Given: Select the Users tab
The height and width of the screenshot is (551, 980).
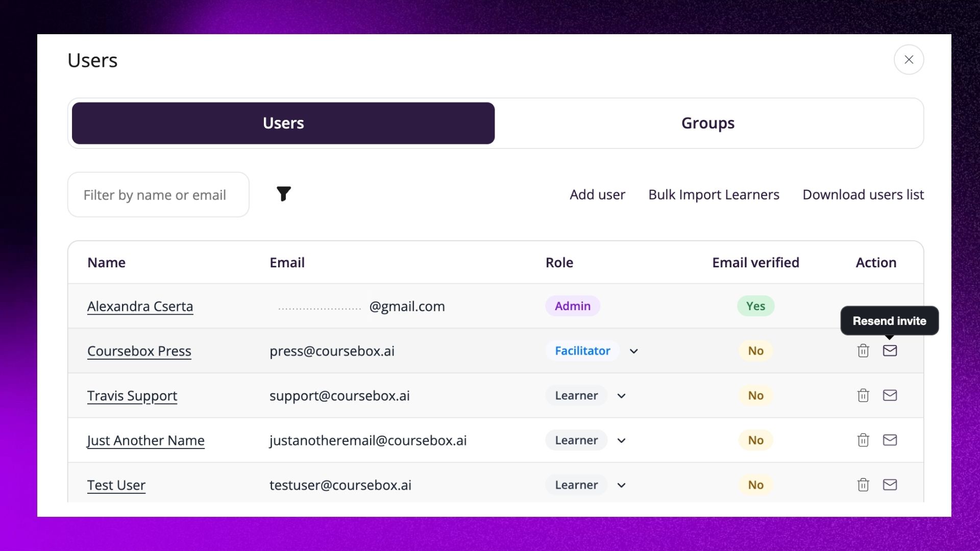Looking at the screenshot, I should click(283, 123).
